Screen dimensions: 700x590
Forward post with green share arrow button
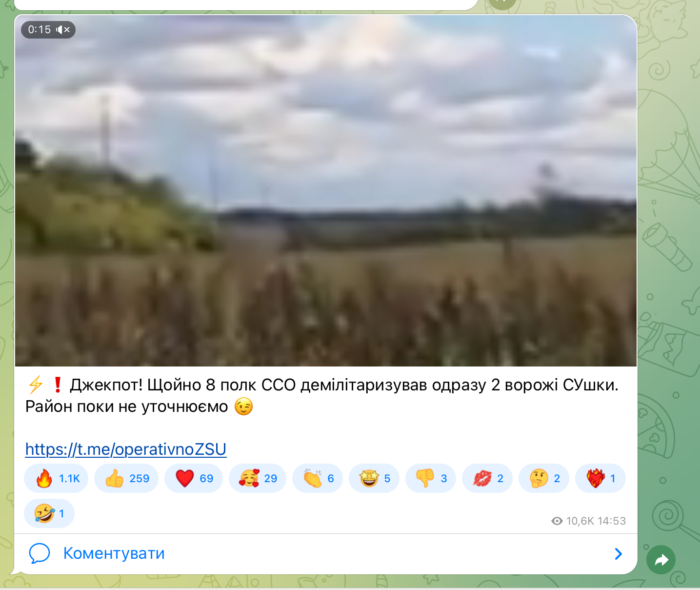(661, 560)
